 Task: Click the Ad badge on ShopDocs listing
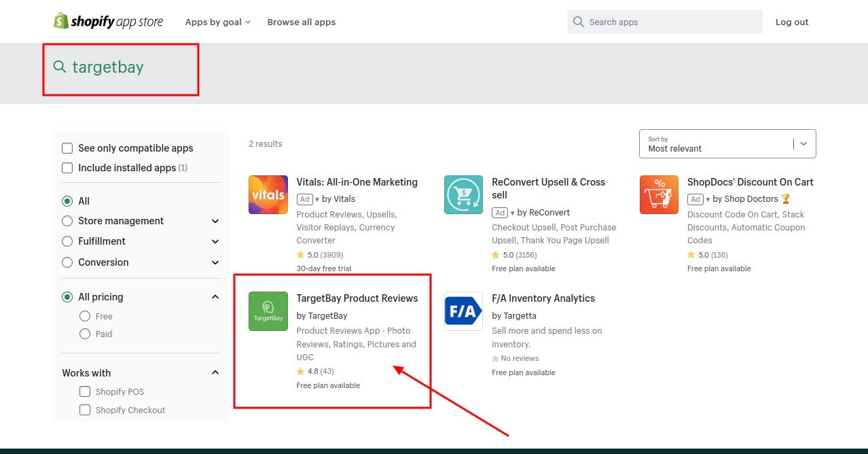coord(695,199)
